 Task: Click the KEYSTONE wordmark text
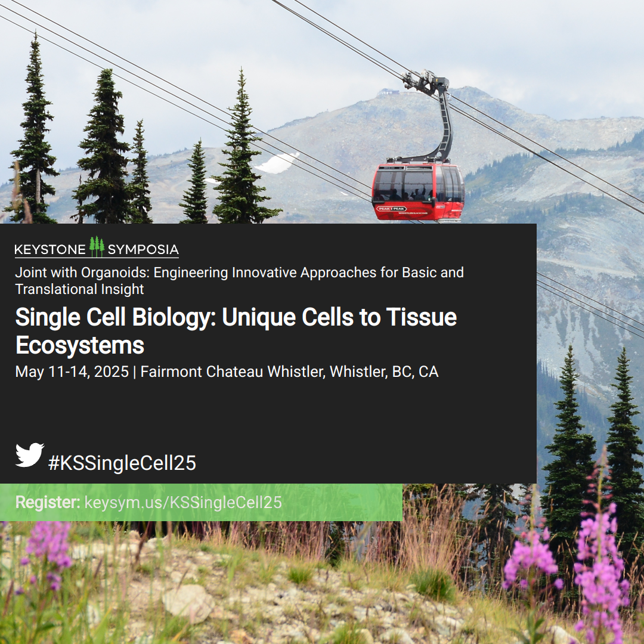click(x=50, y=249)
